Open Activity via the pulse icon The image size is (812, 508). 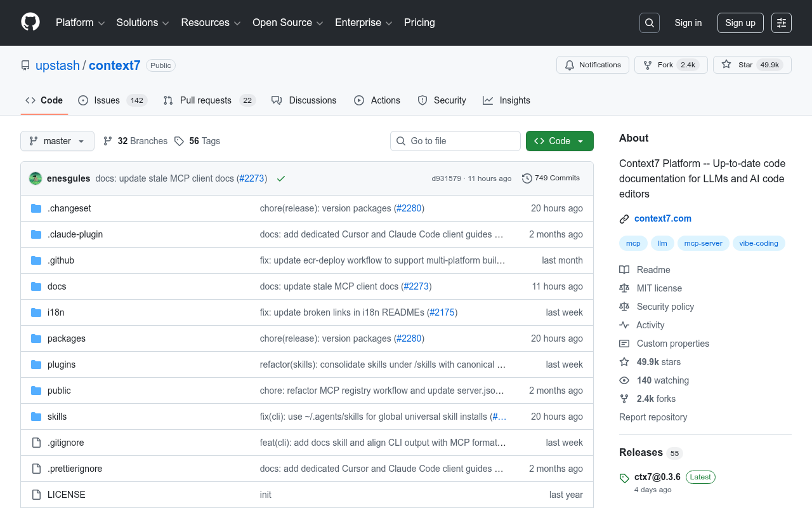click(x=624, y=324)
